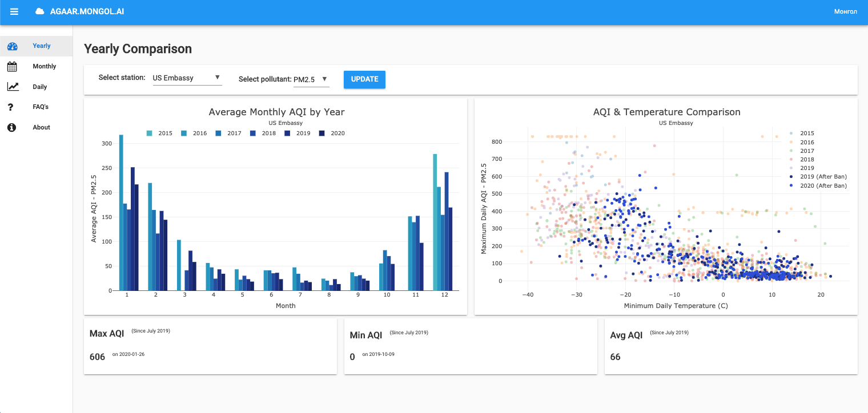This screenshot has width=868, height=413.
Task: Open the PM2.5 pollutant dropdown
Action: (311, 80)
